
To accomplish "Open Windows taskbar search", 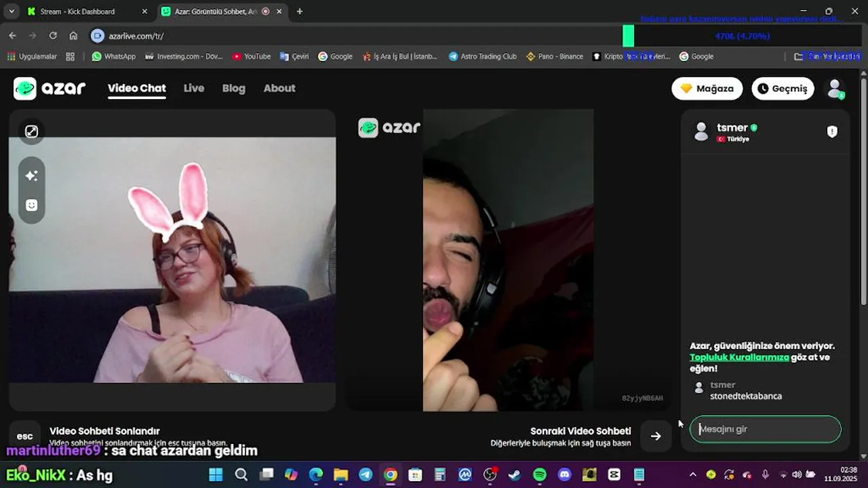I will tap(241, 474).
